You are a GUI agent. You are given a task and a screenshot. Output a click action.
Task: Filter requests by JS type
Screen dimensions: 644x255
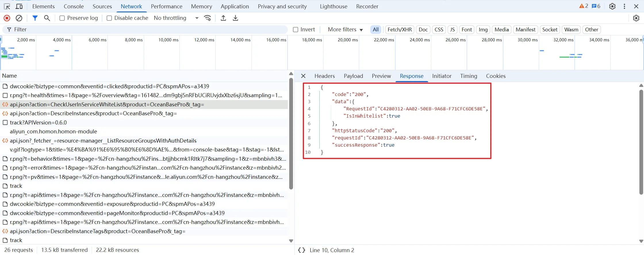point(452,30)
